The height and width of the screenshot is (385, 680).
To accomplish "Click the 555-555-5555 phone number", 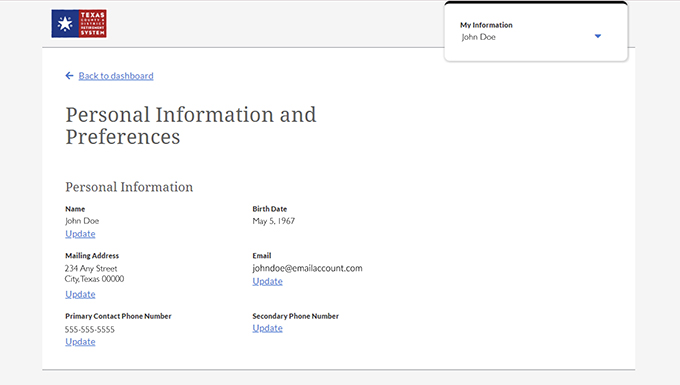I will point(90,330).
